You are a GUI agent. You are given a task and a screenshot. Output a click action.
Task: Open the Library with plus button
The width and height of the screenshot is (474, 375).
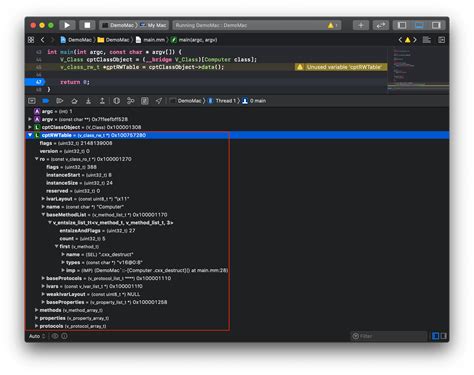coord(361,25)
